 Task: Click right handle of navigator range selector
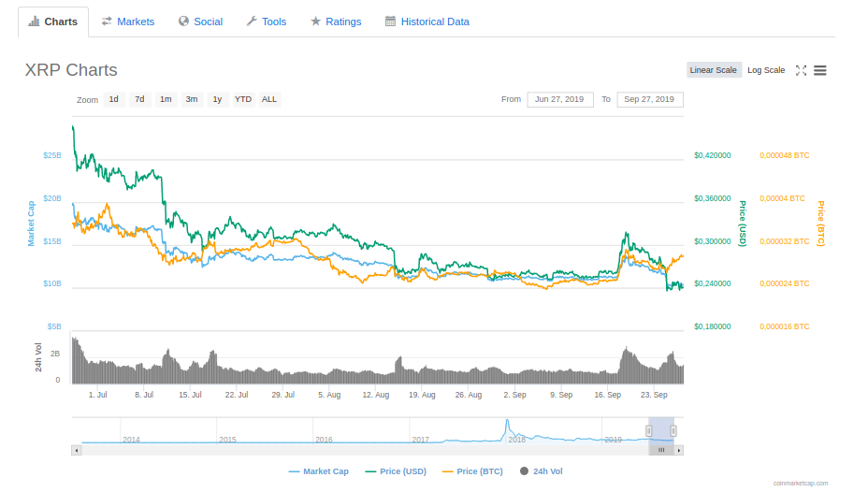tap(673, 430)
